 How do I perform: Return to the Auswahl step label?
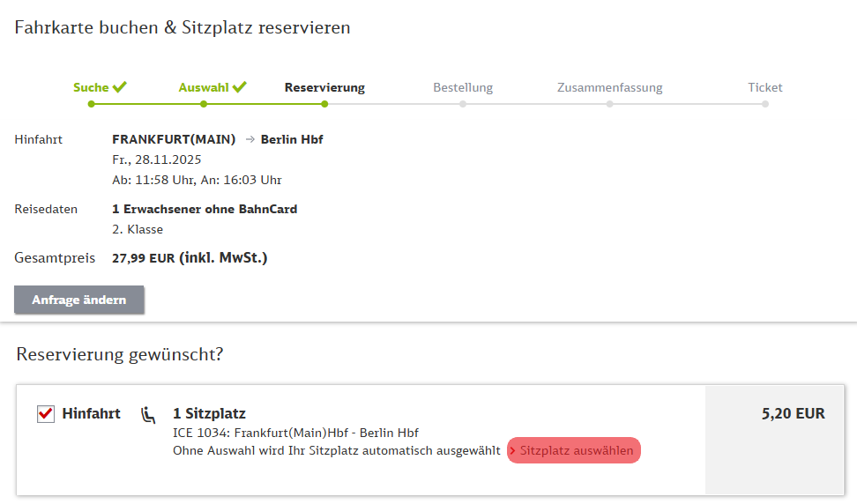(204, 87)
